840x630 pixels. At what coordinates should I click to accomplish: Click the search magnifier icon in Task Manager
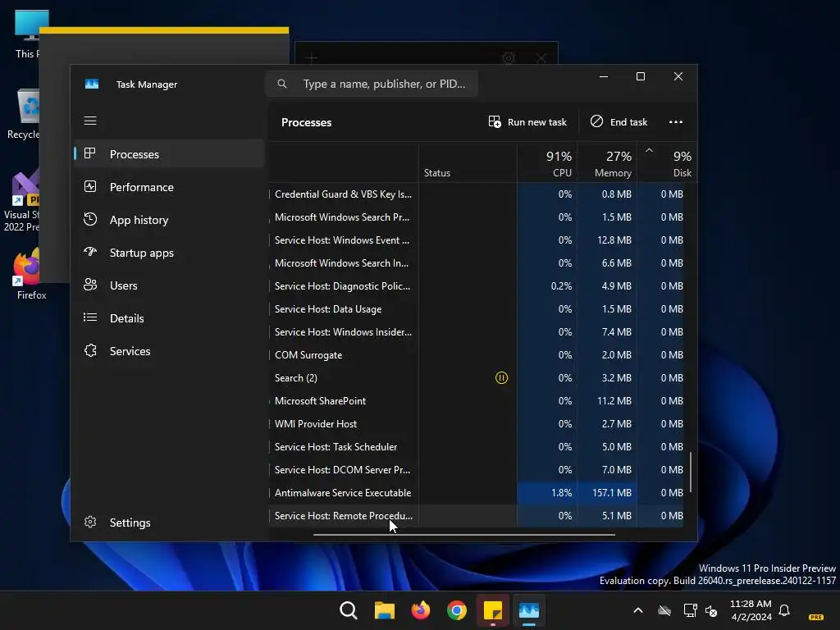(282, 84)
